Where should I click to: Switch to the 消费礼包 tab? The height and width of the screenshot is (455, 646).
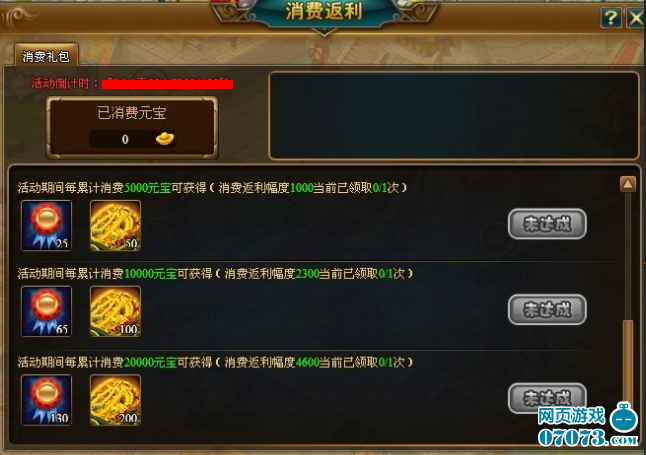[46, 56]
